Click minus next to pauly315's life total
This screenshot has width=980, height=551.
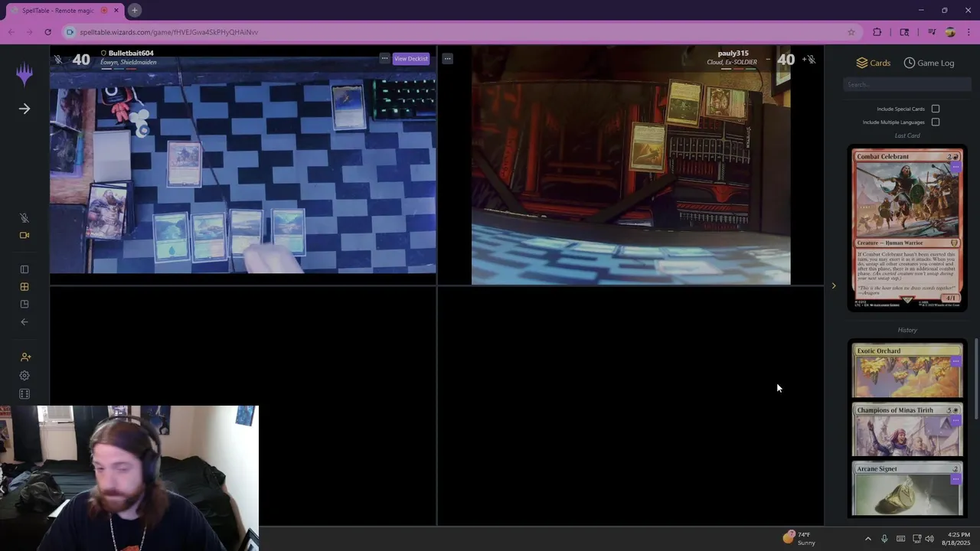768,59
